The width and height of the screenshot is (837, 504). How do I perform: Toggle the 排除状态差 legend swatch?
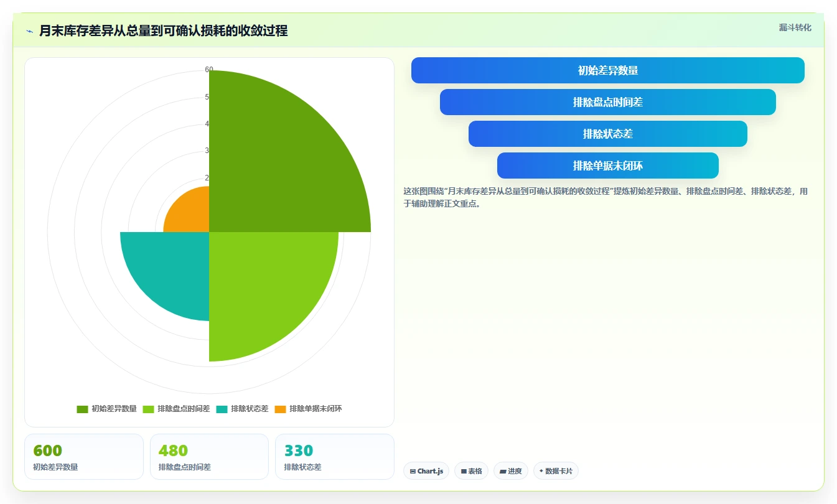coord(222,409)
